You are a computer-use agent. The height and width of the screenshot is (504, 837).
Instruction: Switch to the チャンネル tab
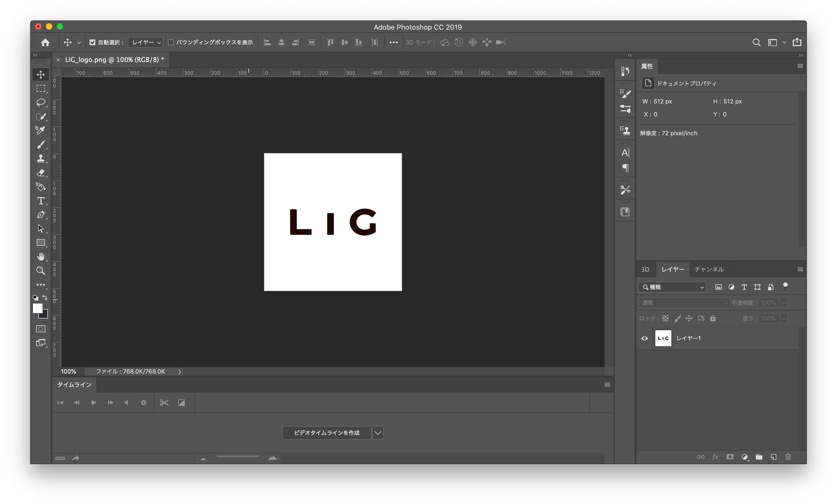coord(709,269)
